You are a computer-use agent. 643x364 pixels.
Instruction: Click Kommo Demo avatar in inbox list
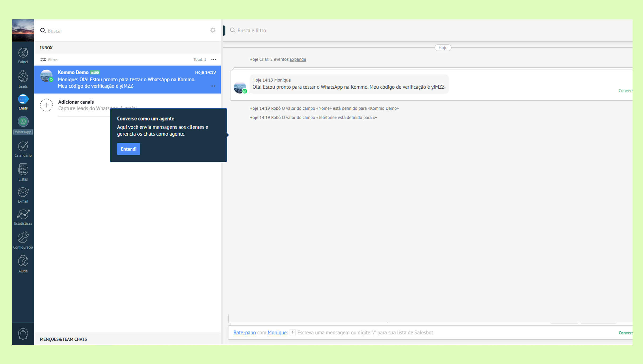47,76
